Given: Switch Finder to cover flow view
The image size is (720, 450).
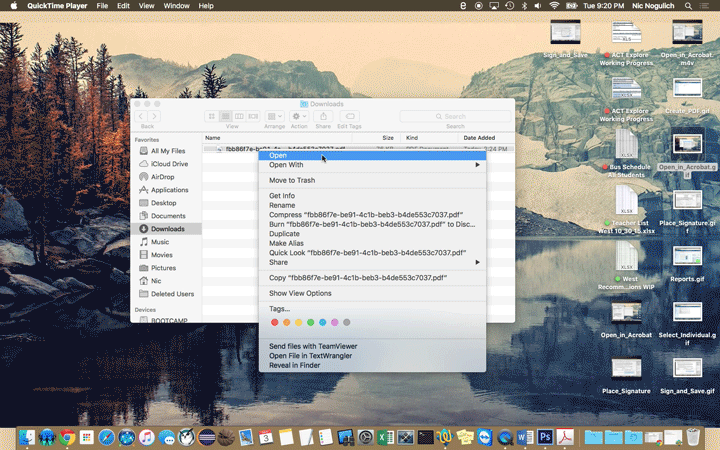Looking at the screenshot, I should pos(253,117).
